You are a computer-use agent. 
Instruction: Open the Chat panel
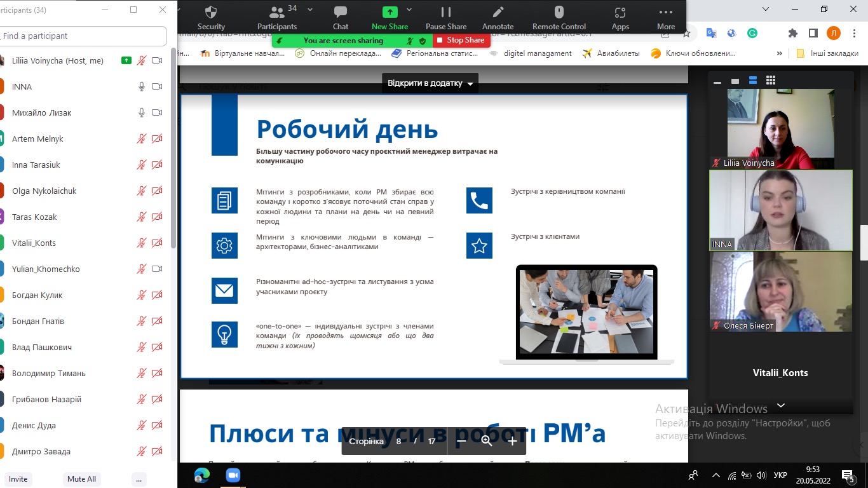(341, 17)
